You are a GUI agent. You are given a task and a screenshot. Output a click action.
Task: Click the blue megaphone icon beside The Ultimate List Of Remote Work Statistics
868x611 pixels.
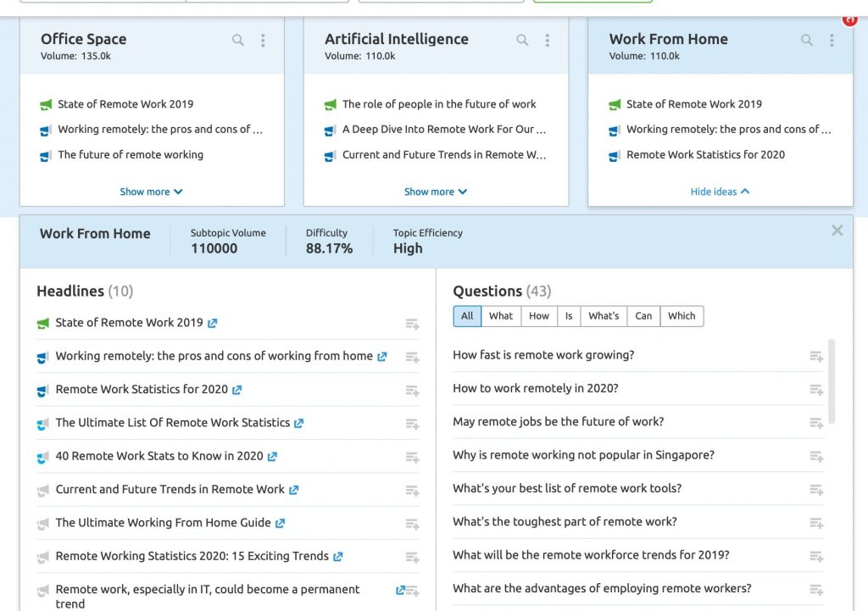(43, 423)
